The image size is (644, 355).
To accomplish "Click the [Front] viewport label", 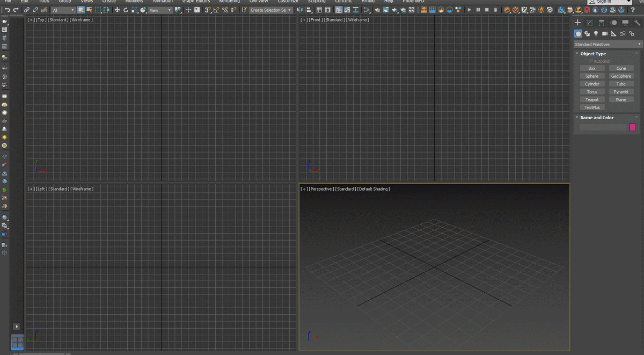I will pos(315,20).
